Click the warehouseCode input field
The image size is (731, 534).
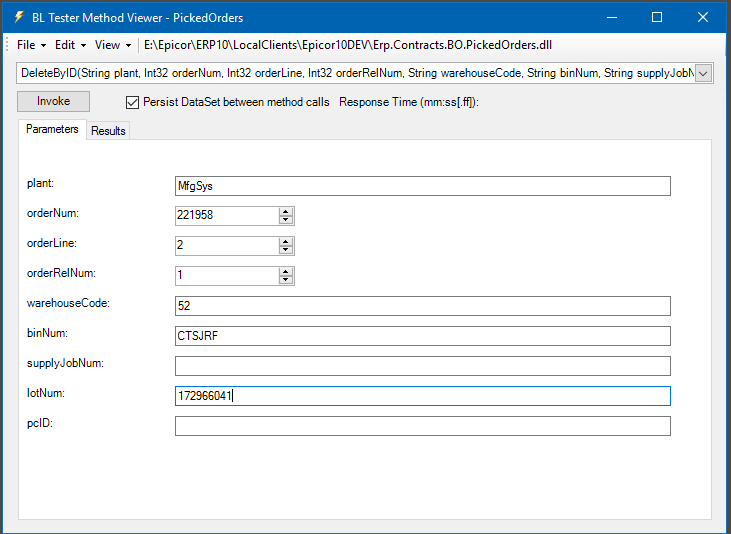(422, 306)
